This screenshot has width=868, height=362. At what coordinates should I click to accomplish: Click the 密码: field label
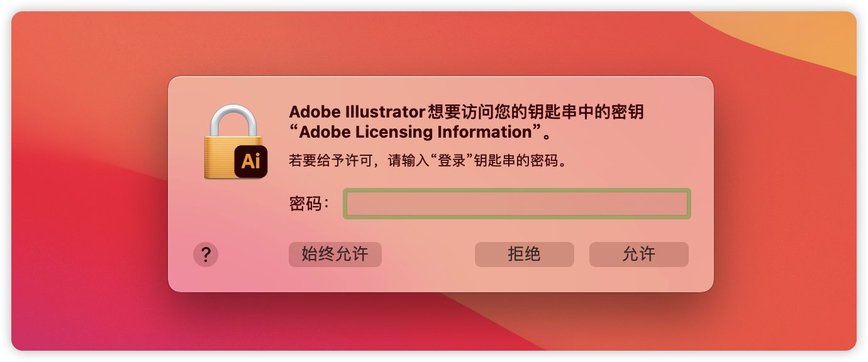tap(309, 204)
